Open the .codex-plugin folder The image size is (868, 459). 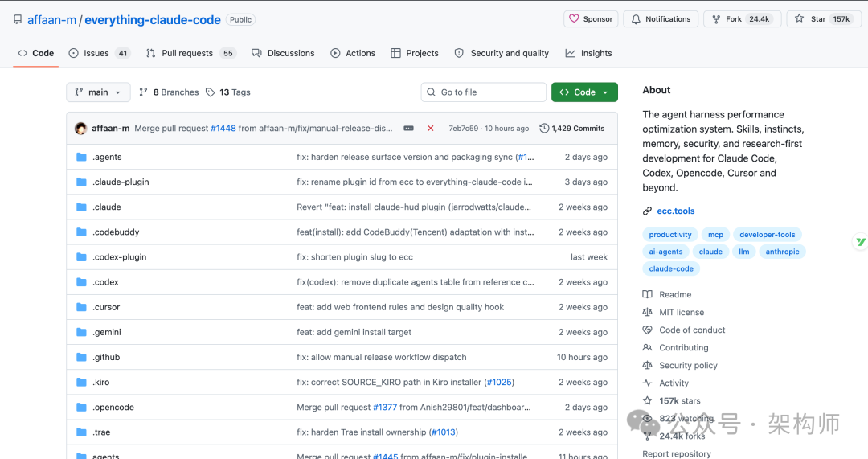coord(120,257)
